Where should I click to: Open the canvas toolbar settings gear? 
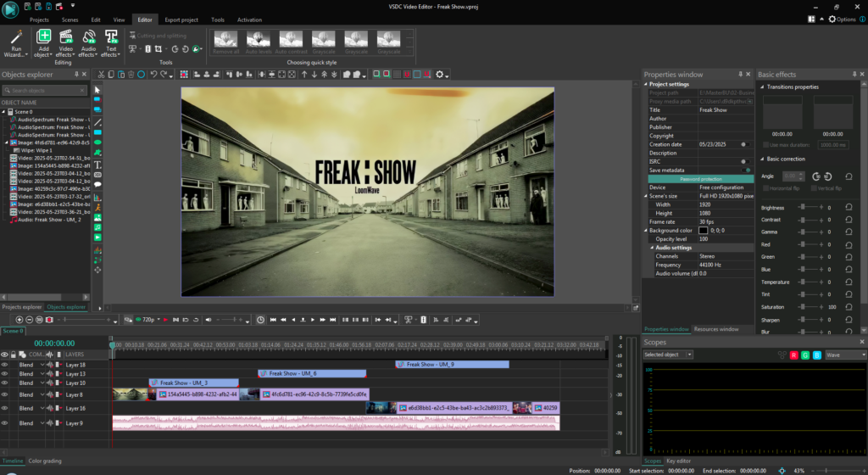(x=440, y=74)
